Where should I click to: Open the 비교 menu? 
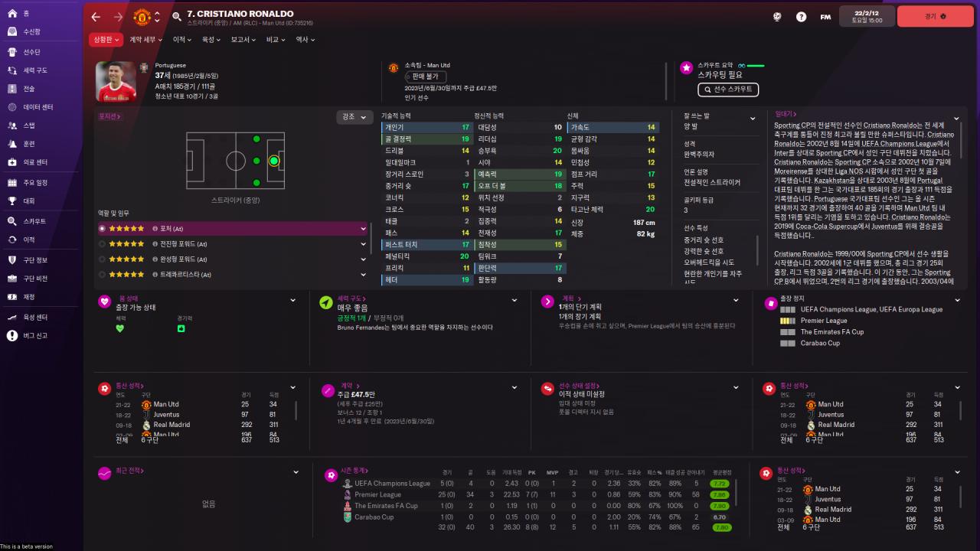276,39
